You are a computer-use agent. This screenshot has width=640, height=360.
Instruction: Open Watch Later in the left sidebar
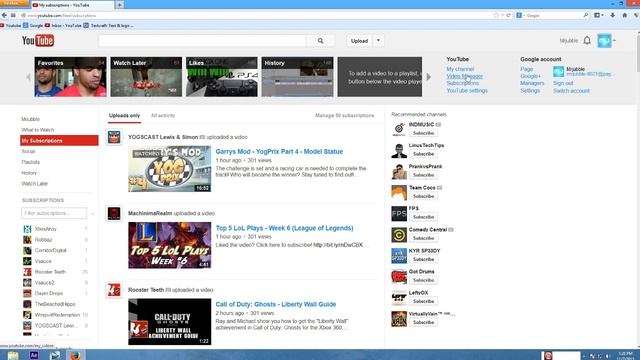pyautogui.click(x=35, y=184)
